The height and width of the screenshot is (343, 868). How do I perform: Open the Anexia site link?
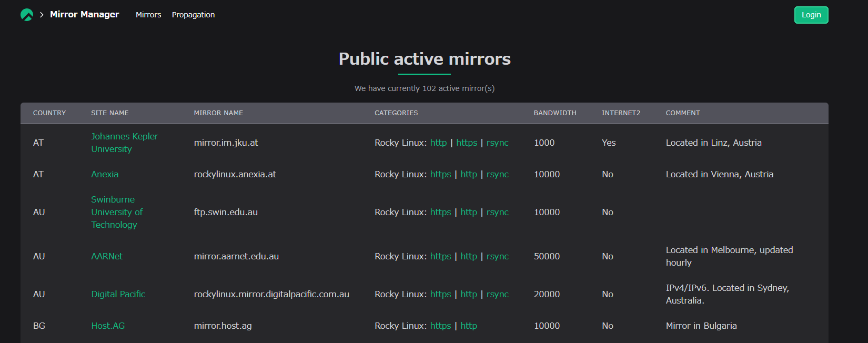105,174
